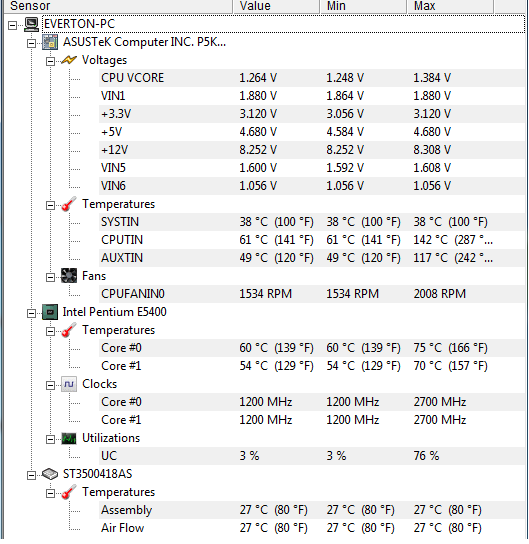Select the Air Flow temperature row
This screenshot has width=529, height=544.
point(312,528)
